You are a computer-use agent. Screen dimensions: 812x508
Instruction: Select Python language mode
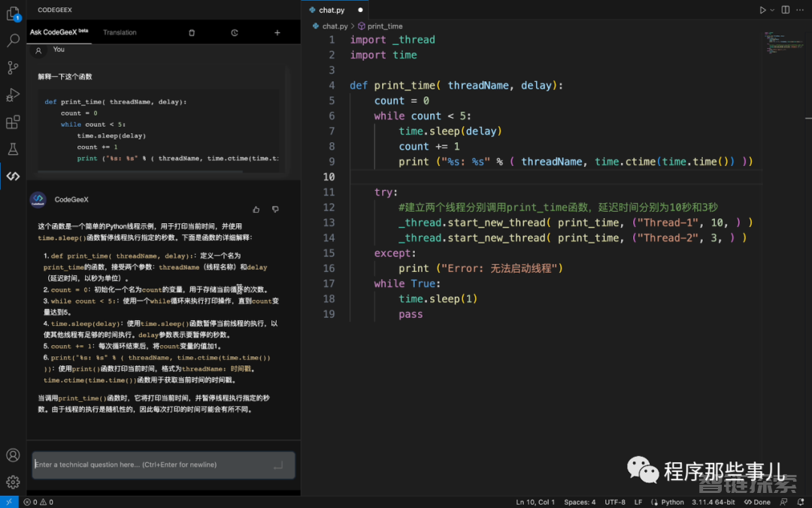click(672, 502)
